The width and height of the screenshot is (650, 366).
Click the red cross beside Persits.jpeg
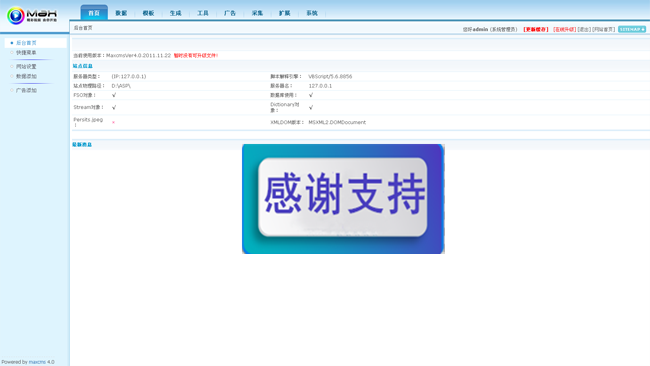point(113,122)
